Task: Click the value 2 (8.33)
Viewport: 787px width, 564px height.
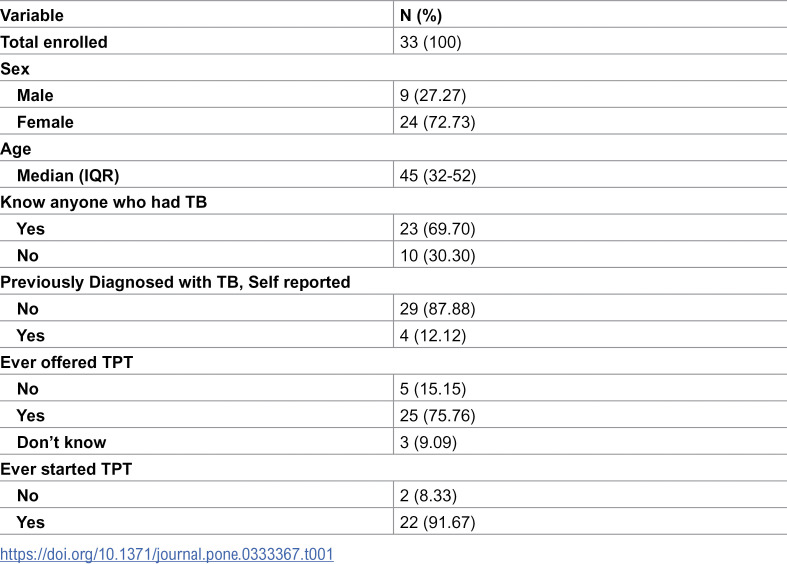Action: coord(429,496)
